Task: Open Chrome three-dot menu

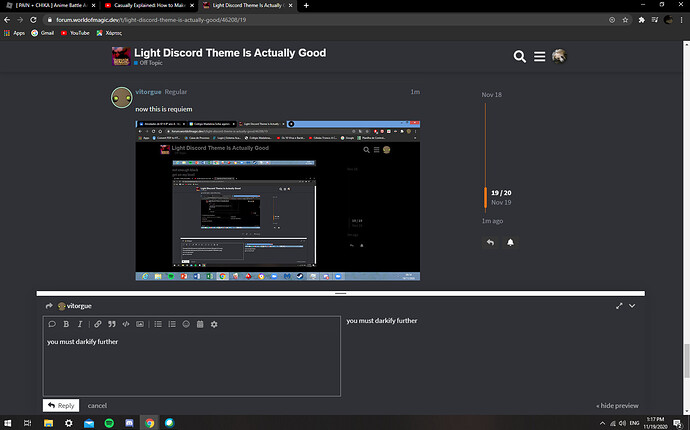Action: click(x=682, y=20)
